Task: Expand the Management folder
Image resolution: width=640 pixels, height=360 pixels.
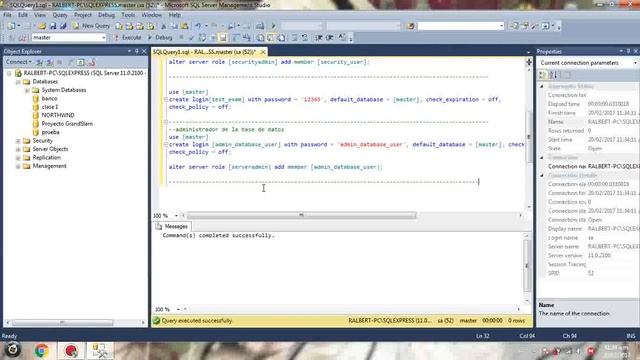Action: 18,166
